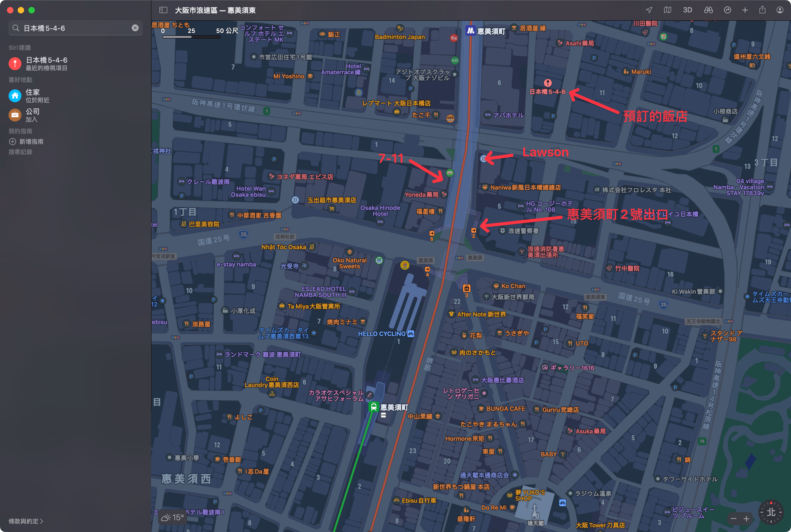This screenshot has height=532, width=791.
Task: Click 市営広田住宅1号館 marker
Action: 254,57
